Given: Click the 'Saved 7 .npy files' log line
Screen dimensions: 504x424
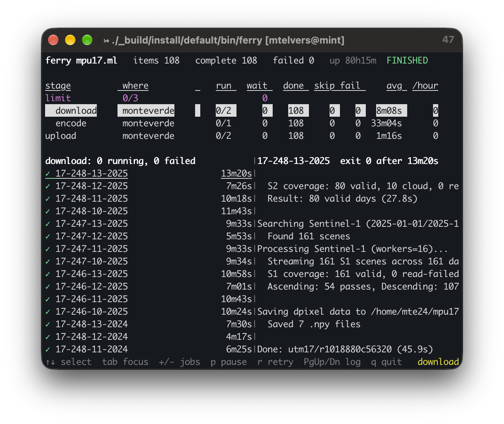Looking at the screenshot, I should tap(314, 324).
